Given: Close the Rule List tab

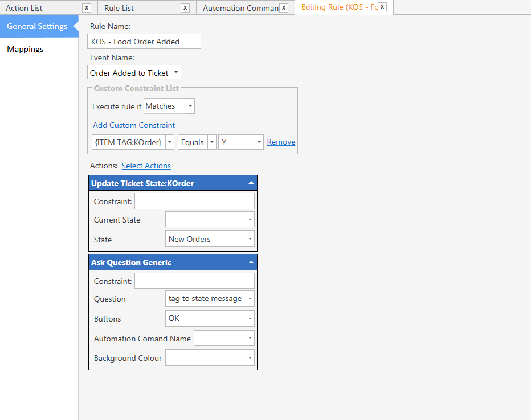Looking at the screenshot, I should [185, 8].
